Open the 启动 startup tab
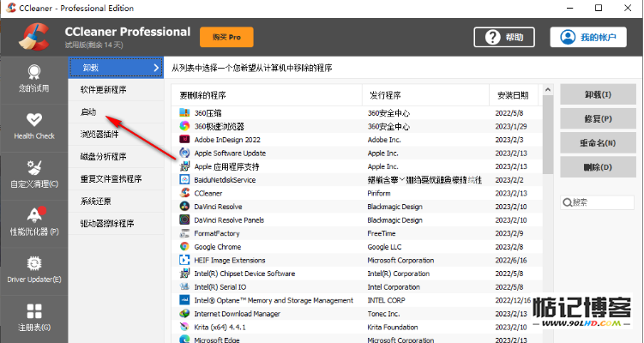Image resolution: width=644 pixels, height=343 pixels. (x=116, y=111)
